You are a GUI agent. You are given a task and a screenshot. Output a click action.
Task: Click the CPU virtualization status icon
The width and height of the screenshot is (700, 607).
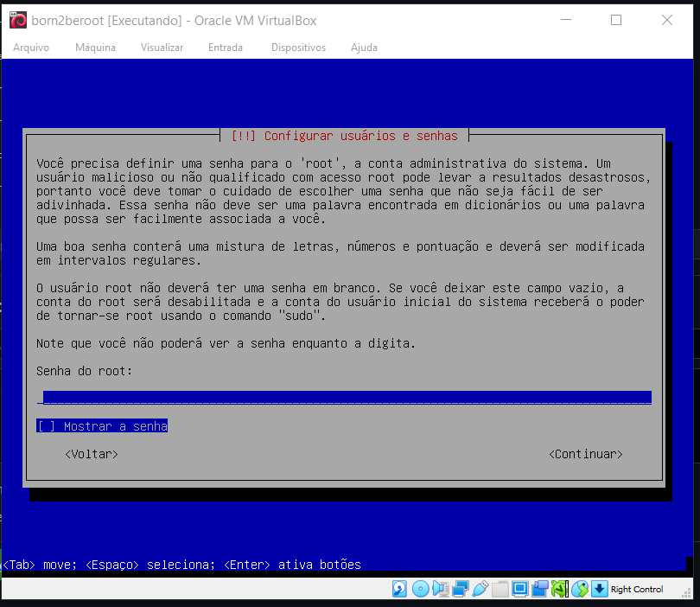click(x=560, y=589)
